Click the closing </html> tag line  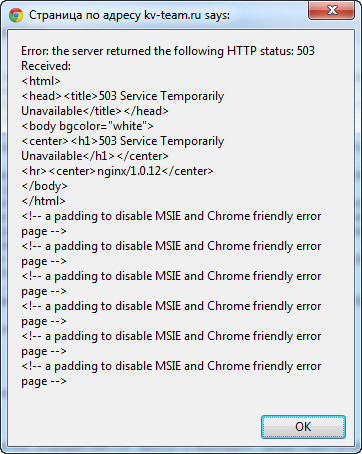43,201
